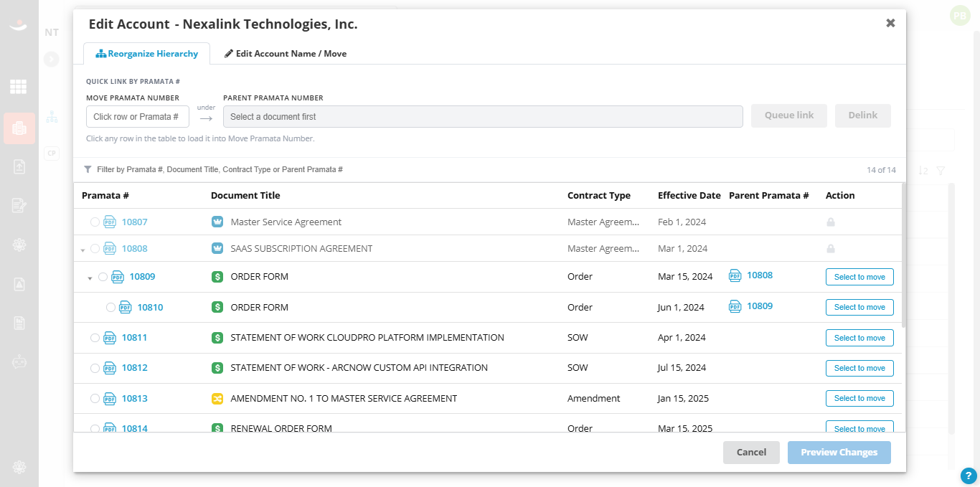Click the Preview Changes button
980x487 pixels.
click(839, 453)
